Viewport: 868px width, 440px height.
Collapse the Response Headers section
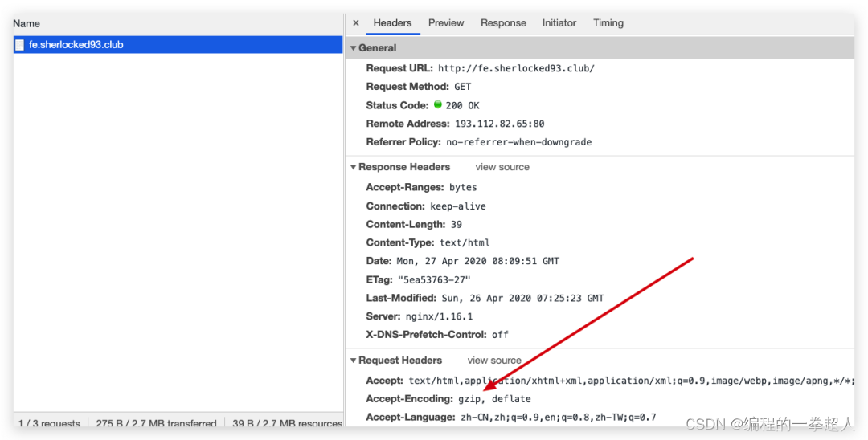point(353,167)
